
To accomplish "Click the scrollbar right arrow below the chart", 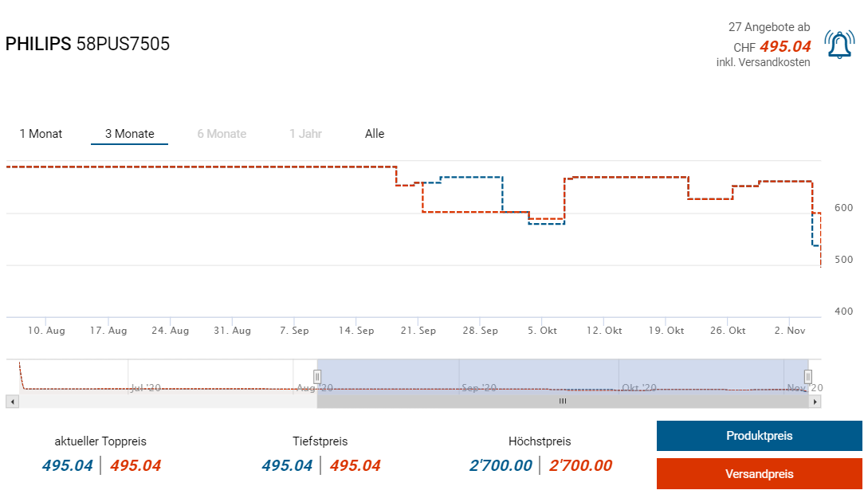I will [x=815, y=402].
